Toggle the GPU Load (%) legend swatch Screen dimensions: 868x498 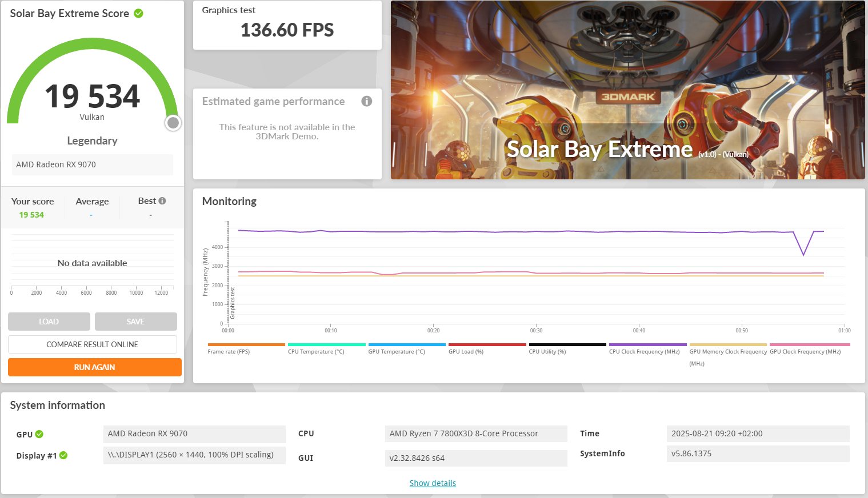point(487,345)
